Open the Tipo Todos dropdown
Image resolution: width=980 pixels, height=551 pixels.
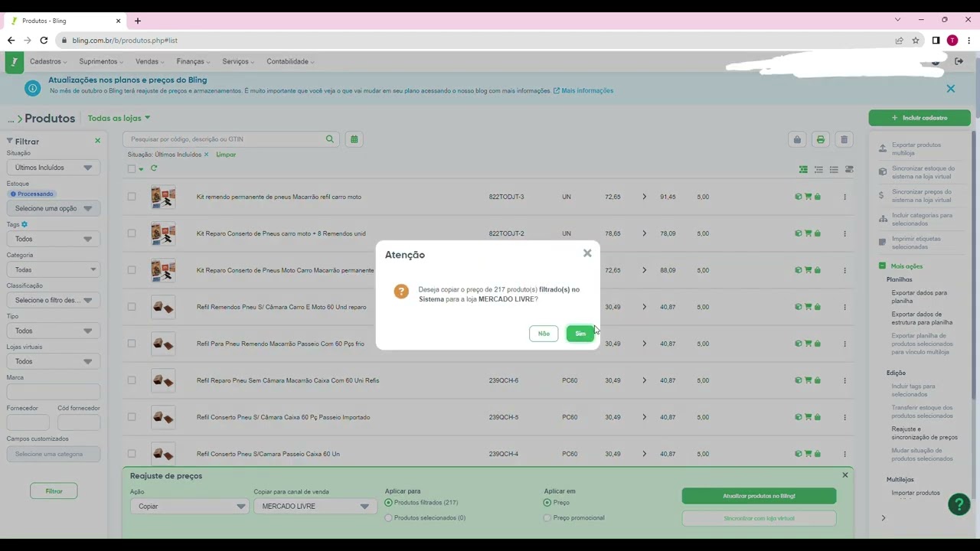pos(54,331)
